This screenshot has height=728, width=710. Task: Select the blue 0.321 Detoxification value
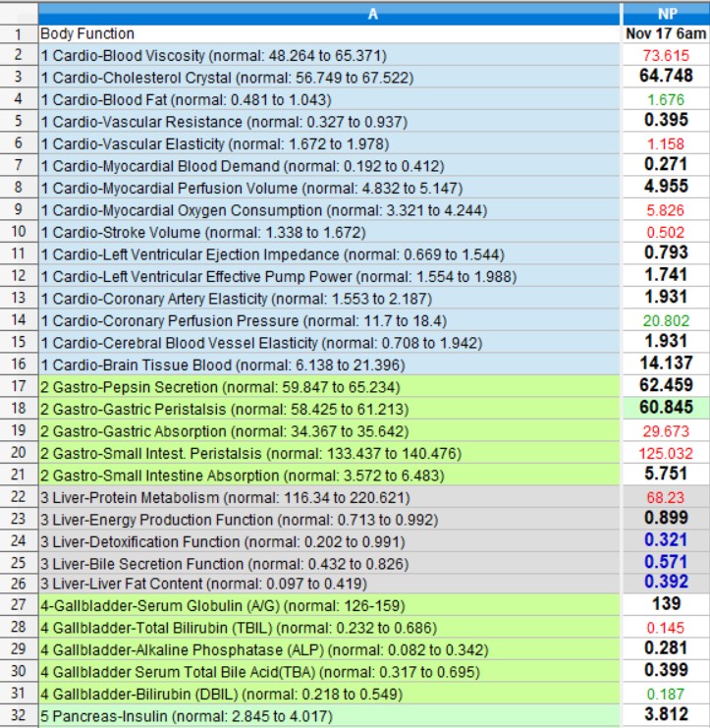click(x=665, y=541)
